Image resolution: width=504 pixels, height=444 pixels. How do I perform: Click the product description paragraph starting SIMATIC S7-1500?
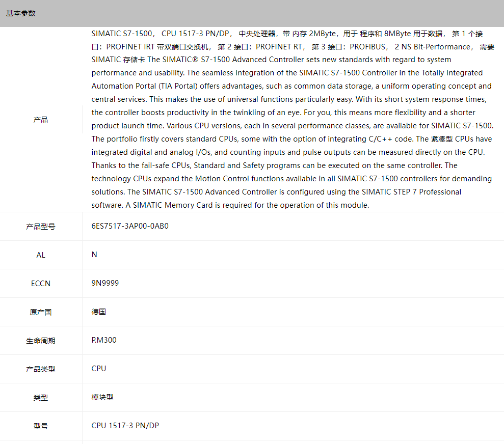click(x=293, y=120)
